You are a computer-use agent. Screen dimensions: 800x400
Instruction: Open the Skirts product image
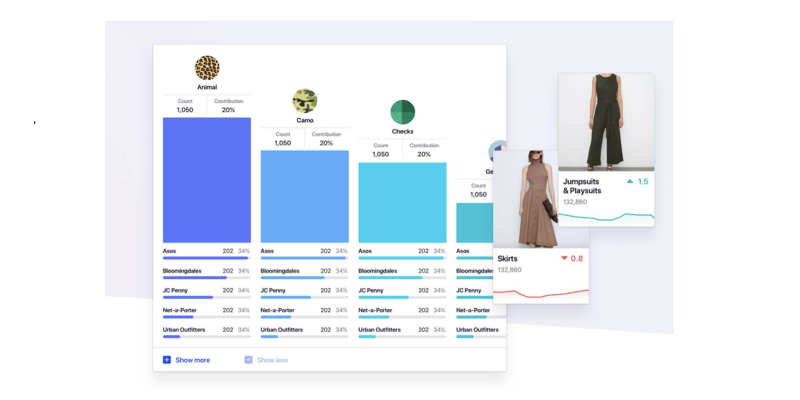(541, 199)
